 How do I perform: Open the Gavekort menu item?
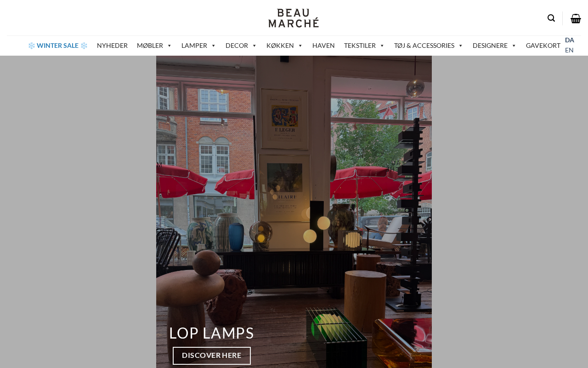(543, 46)
